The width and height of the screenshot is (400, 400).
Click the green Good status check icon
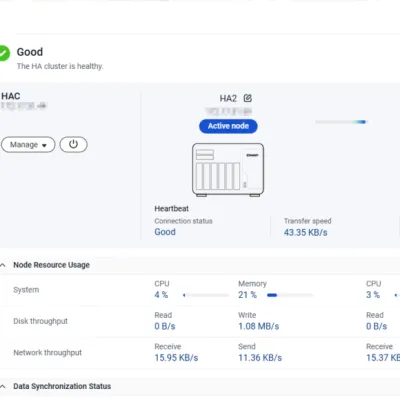[4, 53]
